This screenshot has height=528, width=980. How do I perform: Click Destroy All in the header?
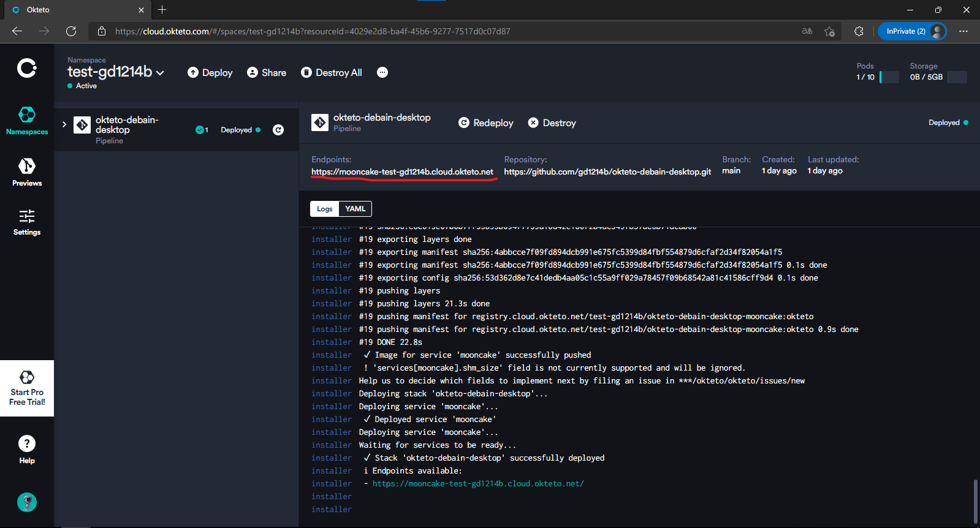[332, 72]
